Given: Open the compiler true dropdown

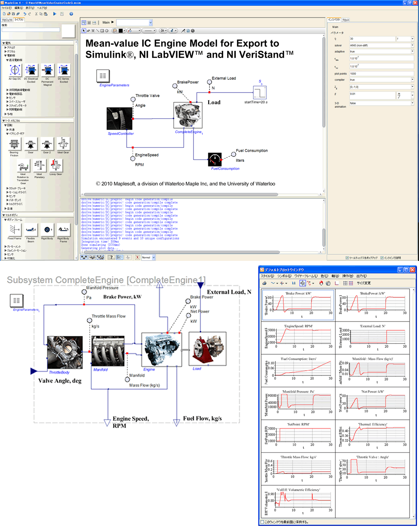Looking at the screenshot, I should pos(412,80).
